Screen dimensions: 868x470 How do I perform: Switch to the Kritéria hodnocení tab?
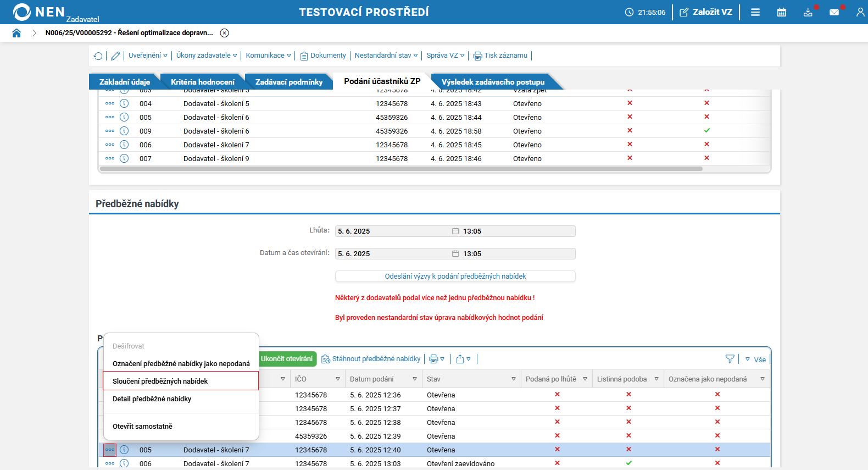202,82
